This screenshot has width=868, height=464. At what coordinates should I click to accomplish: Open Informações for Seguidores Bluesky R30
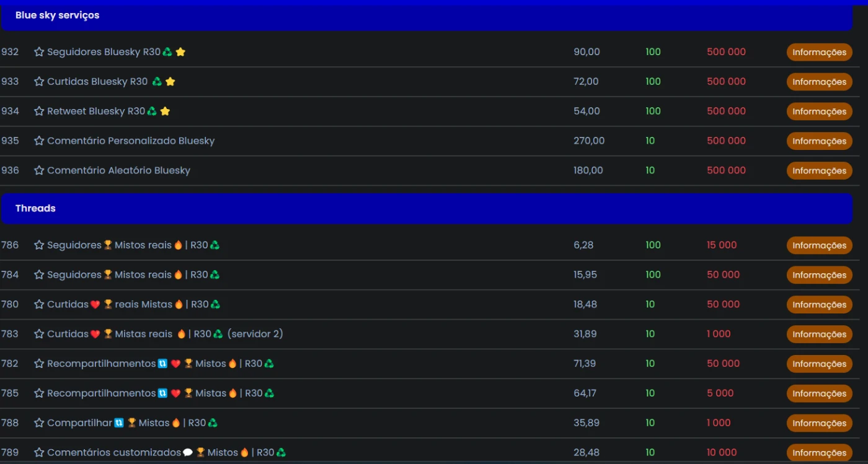click(x=819, y=53)
